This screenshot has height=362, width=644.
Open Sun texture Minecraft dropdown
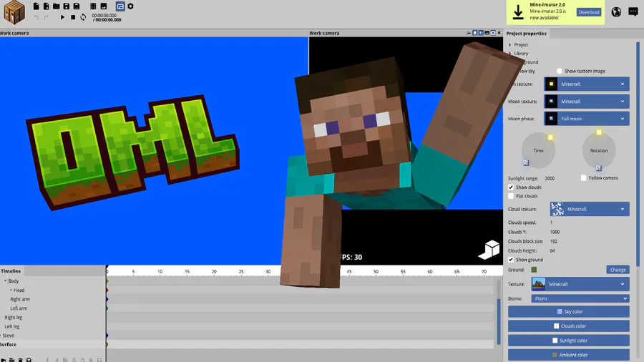click(x=587, y=84)
